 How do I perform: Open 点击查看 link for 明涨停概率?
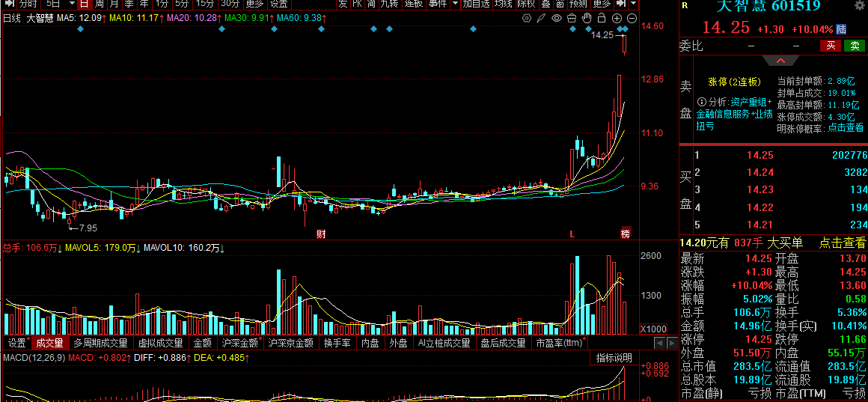846,128
